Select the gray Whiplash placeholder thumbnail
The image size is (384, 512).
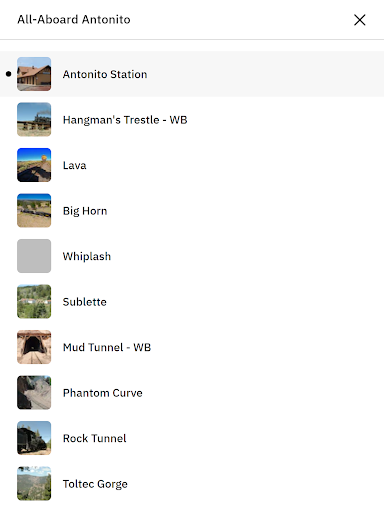point(34,256)
